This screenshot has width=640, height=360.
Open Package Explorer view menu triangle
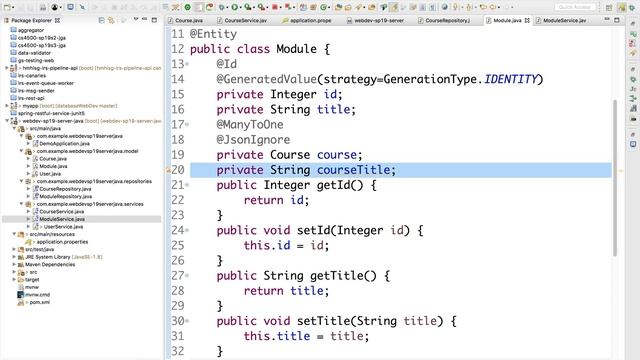[x=136, y=19]
